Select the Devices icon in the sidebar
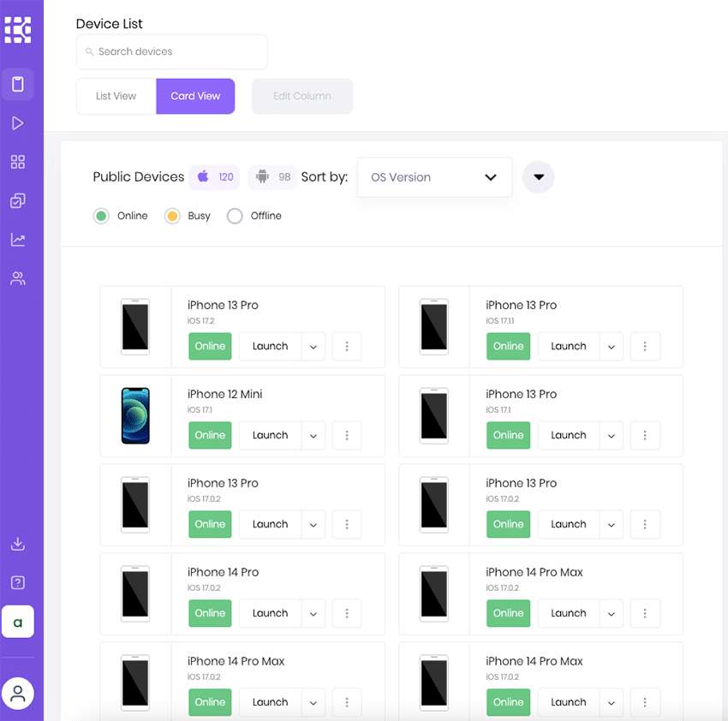 click(x=18, y=84)
